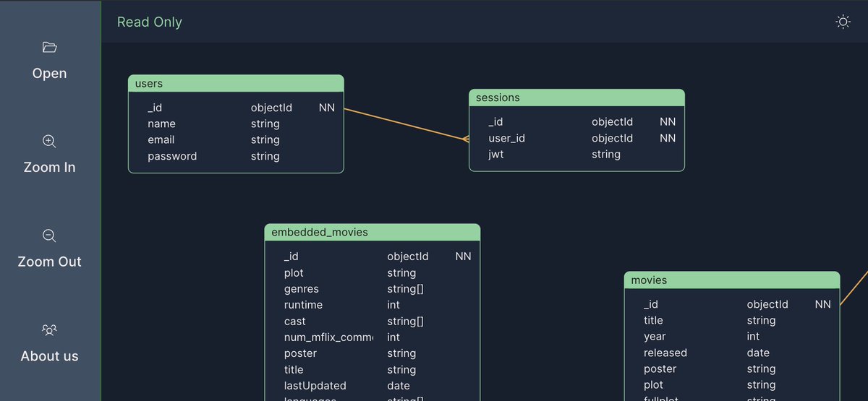The width and height of the screenshot is (868, 401).
Task: Click the crow's foot relation end near sessions
Action: click(466, 139)
